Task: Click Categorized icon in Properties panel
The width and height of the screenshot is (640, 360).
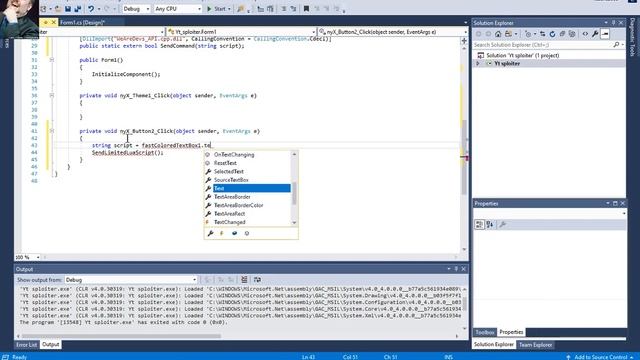Action: tap(479, 224)
